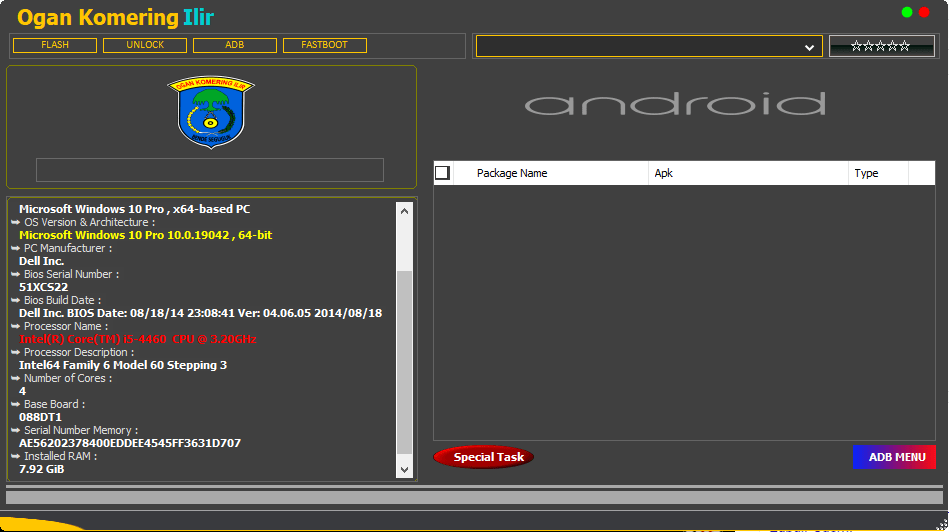Click the arrow icon beside 'Bios Serial Number :'
This screenshot has height=532, width=949.
tap(16, 274)
